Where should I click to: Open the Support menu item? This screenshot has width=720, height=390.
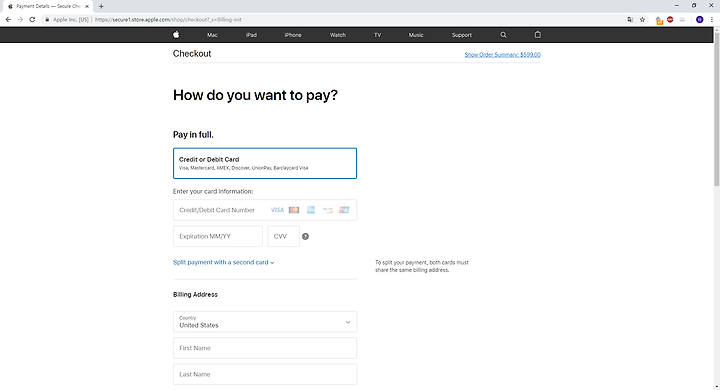click(461, 35)
